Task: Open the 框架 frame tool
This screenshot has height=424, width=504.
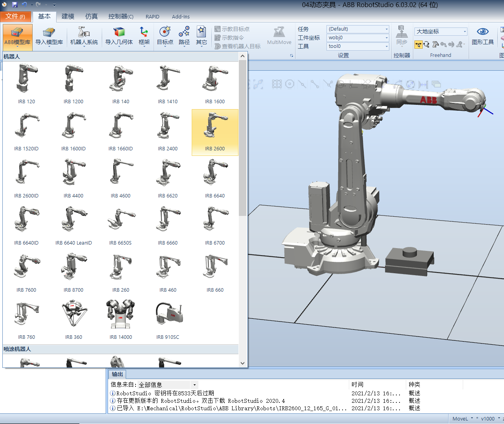Action: [x=144, y=37]
